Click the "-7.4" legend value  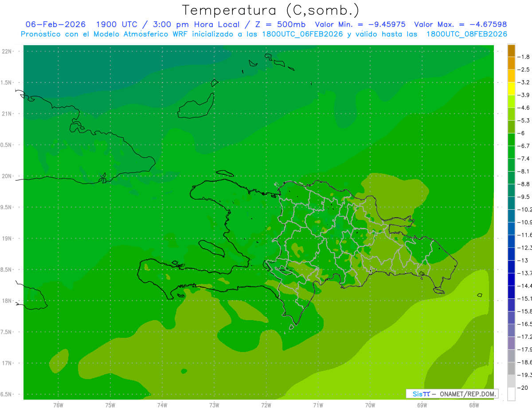point(524,159)
